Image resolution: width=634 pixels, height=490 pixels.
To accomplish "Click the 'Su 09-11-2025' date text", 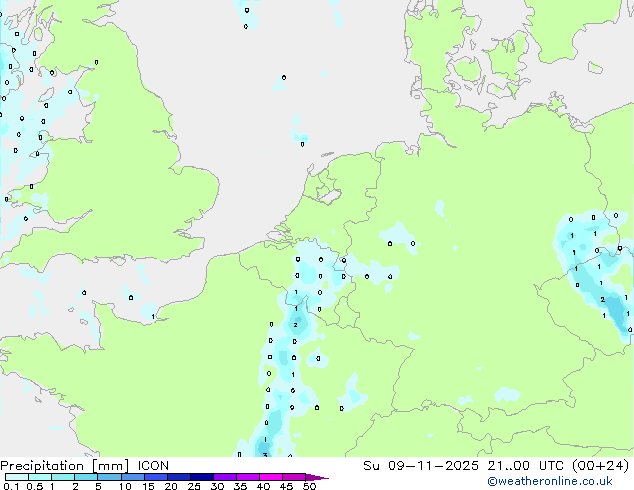I will (421, 466).
